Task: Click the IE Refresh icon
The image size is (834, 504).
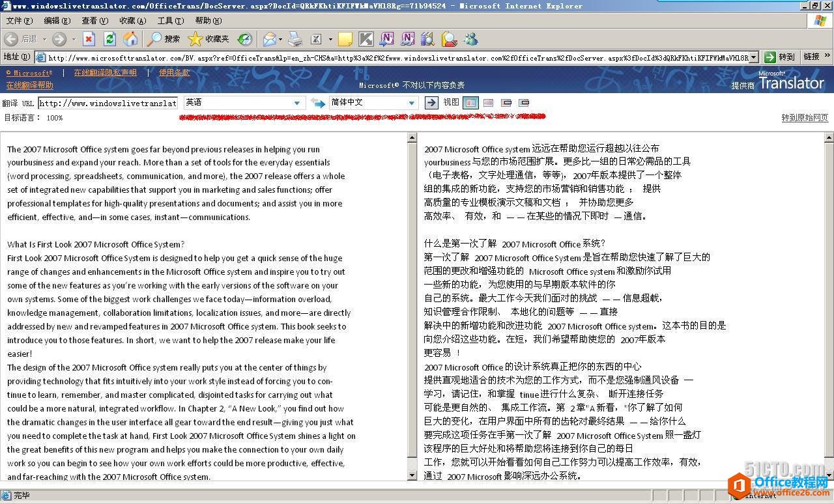Action: point(109,39)
